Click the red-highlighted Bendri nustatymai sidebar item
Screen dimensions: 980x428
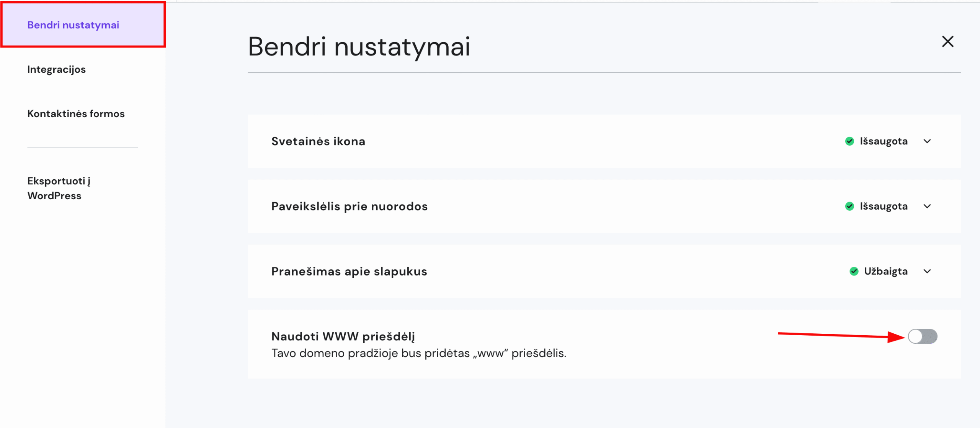[73, 25]
